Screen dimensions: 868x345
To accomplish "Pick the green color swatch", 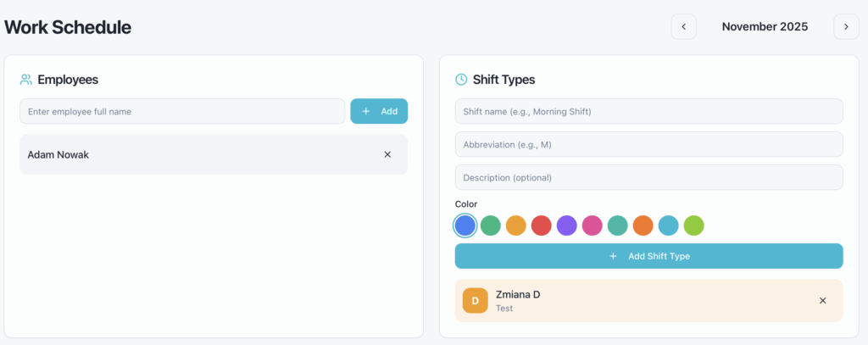I will (490, 225).
